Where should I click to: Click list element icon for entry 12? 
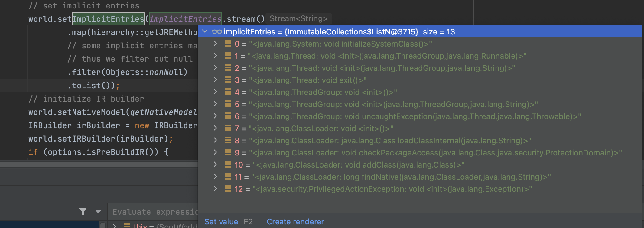tap(228, 189)
